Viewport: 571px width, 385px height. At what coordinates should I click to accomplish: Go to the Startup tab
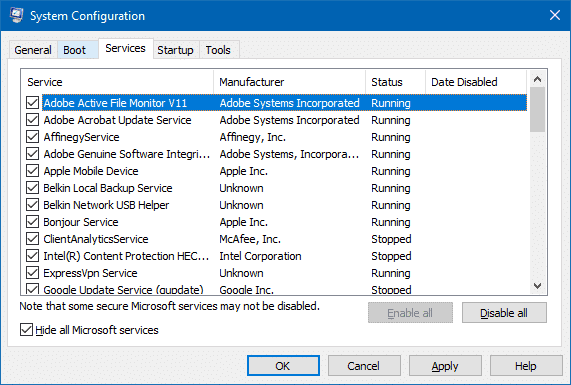(x=175, y=50)
